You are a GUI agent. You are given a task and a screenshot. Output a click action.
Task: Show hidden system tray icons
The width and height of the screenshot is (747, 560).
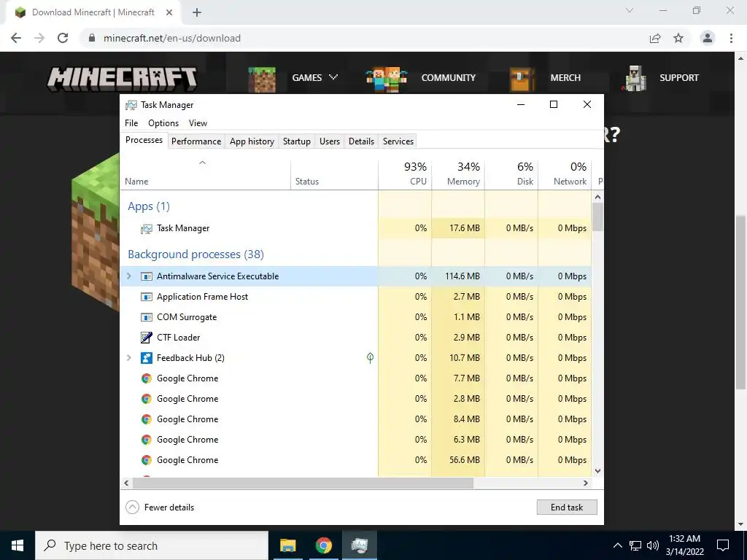point(617,545)
